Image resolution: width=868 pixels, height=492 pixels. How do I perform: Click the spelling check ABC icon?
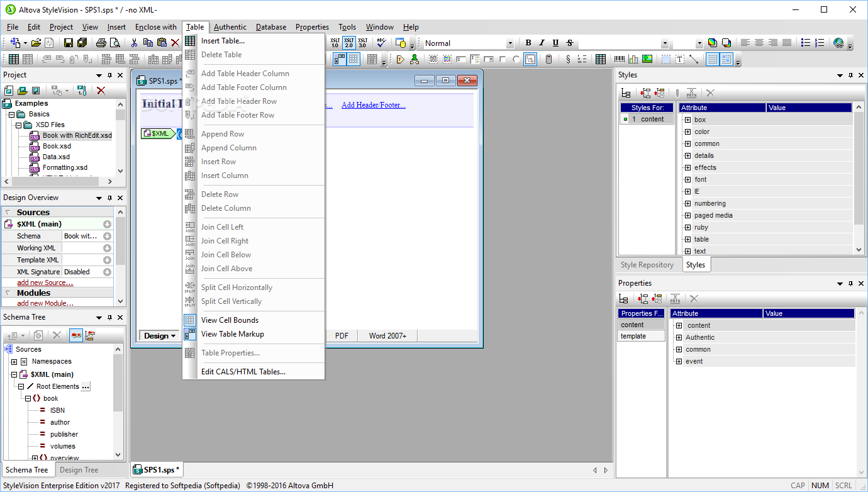(381, 43)
